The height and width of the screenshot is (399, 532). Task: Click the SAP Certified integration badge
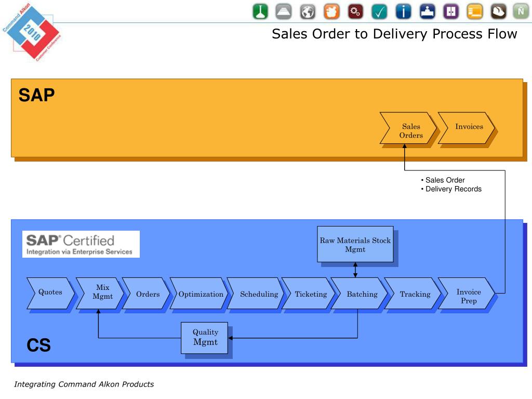click(x=81, y=244)
